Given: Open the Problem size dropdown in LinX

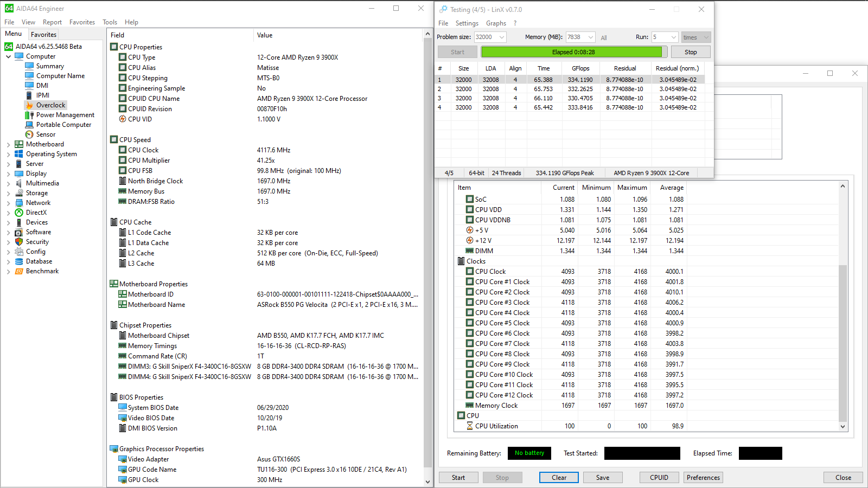Looking at the screenshot, I should [x=502, y=37].
